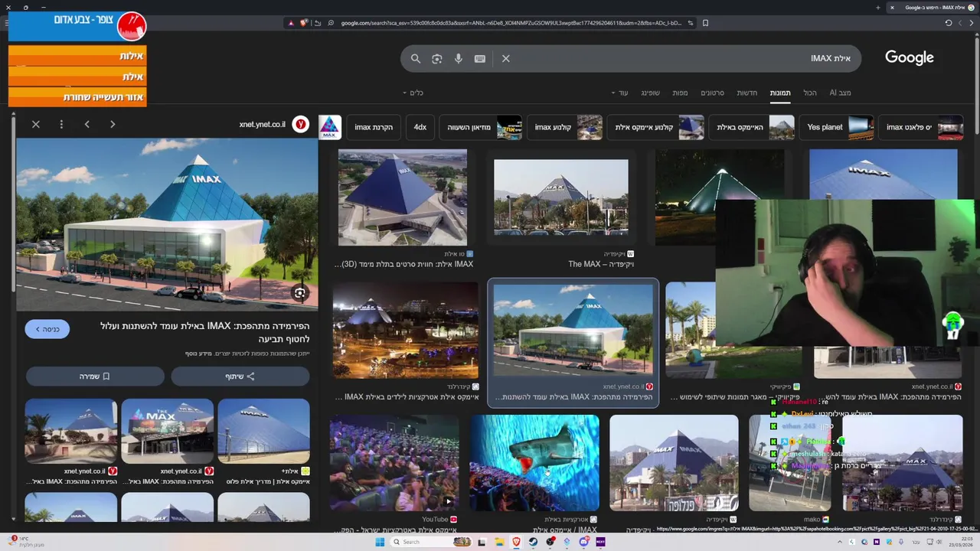Image resolution: width=980 pixels, height=551 pixels.
Task: Open Windows Start menu
Action: [x=380, y=542]
